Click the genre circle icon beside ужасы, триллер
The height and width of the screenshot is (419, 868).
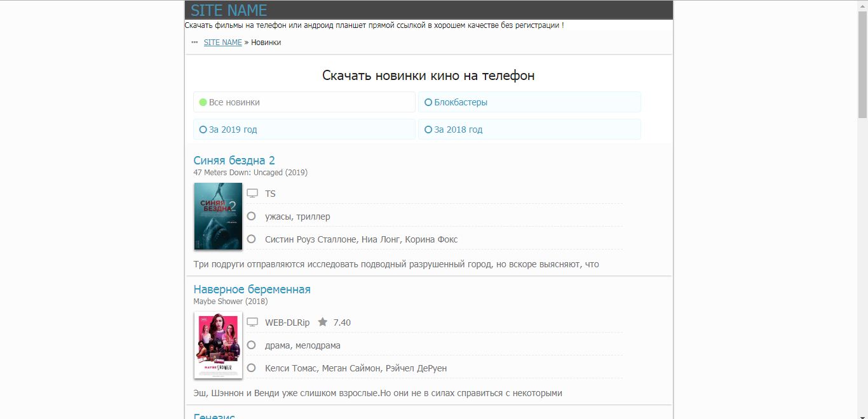pyautogui.click(x=252, y=216)
